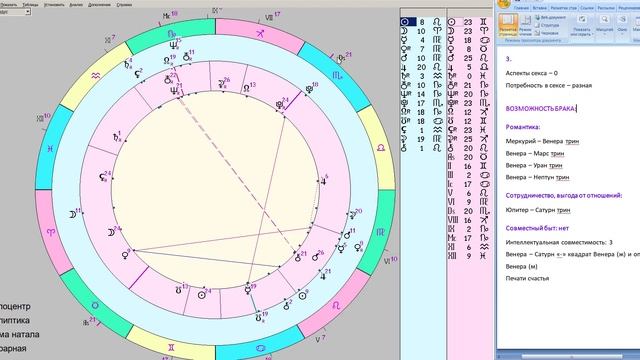Open the Показать menu in the astrology program
This screenshot has width=640, height=360.
[x=9, y=4]
